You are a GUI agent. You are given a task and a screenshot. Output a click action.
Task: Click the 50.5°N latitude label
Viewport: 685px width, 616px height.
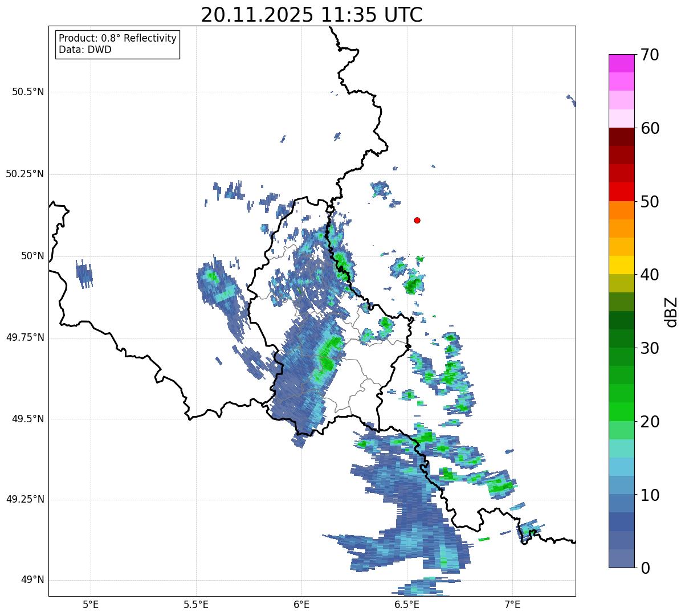tap(28, 92)
